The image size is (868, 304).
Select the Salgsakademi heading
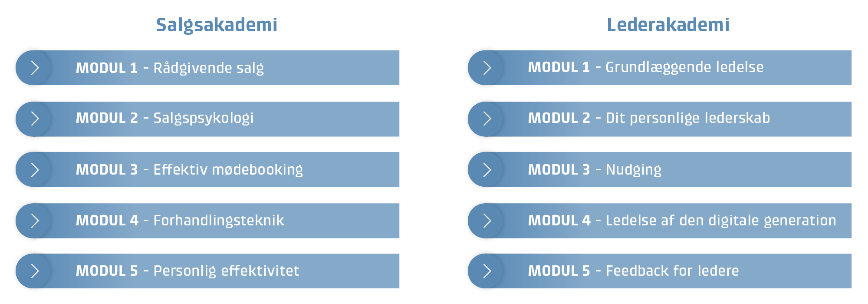(x=217, y=25)
